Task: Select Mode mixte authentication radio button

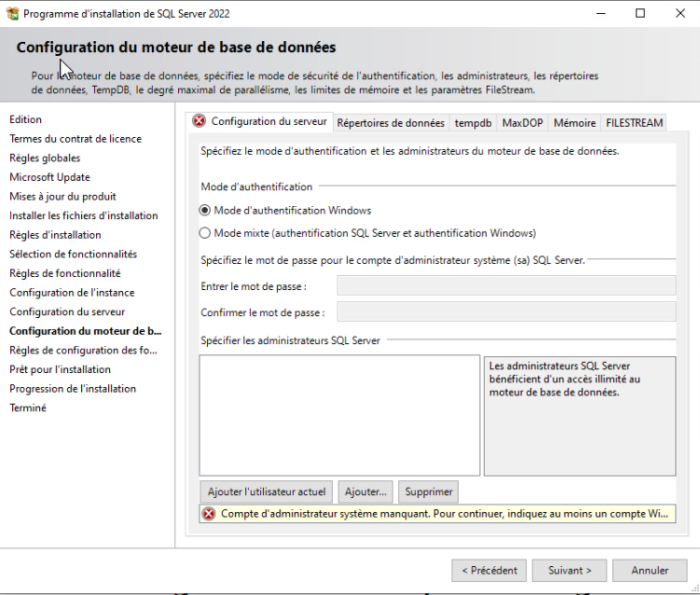Action: (204, 233)
